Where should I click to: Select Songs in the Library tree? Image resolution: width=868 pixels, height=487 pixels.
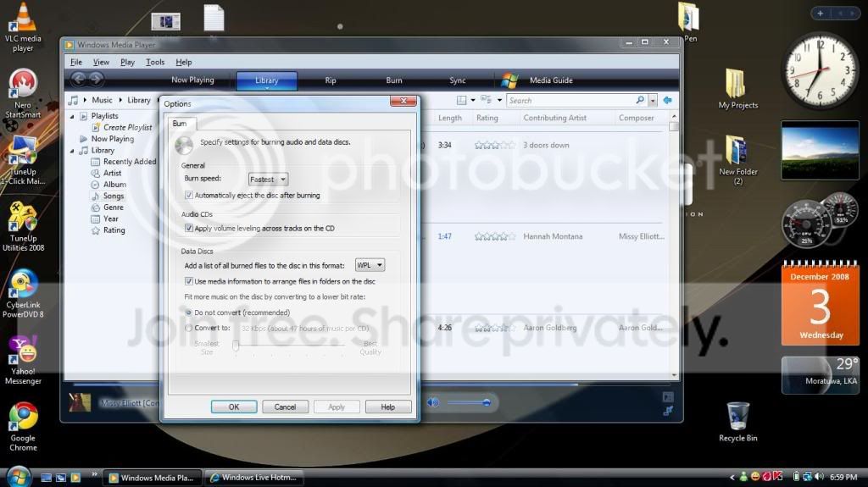[x=108, y=196]
